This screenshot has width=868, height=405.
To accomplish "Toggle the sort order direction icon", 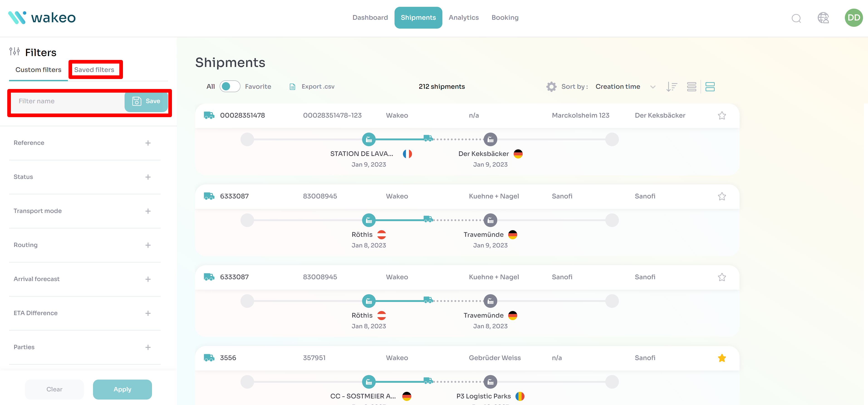I will (671, 87).
